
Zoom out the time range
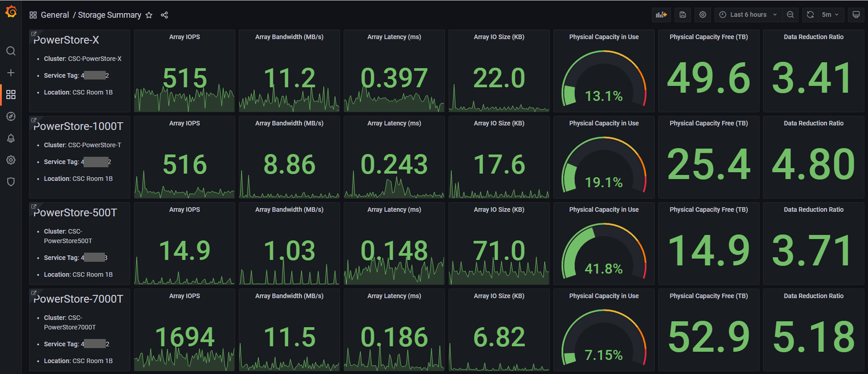[790, 15]
